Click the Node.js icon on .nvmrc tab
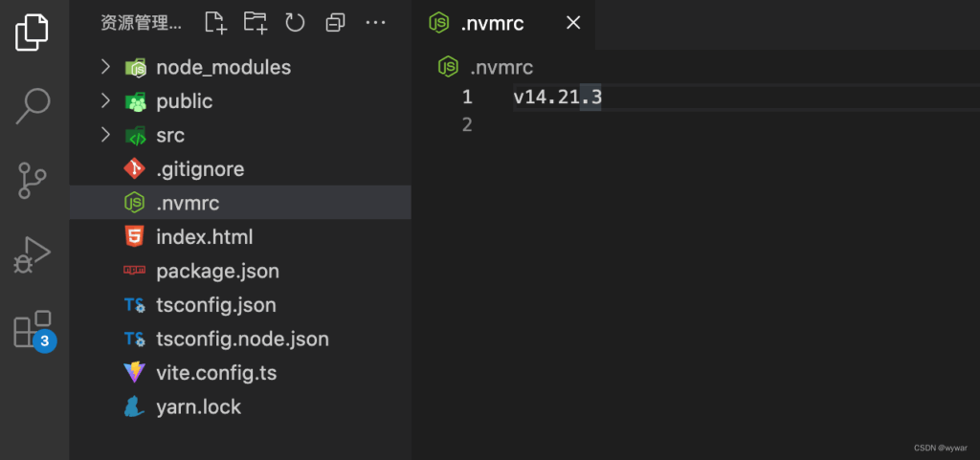The height and width of the screenshot is (460, 980). (439, 23)
